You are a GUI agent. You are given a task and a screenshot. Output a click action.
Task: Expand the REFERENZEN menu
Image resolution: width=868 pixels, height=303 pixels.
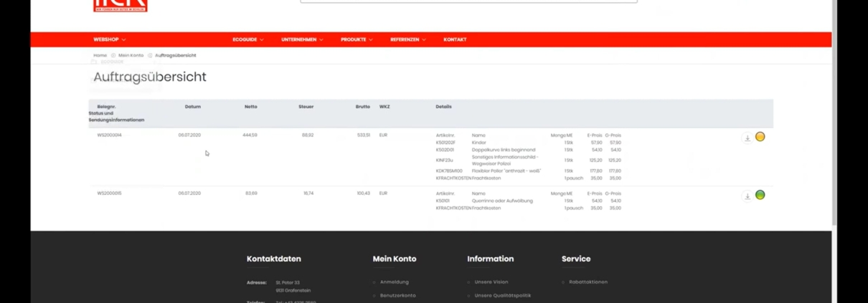(x=407, y=39)
